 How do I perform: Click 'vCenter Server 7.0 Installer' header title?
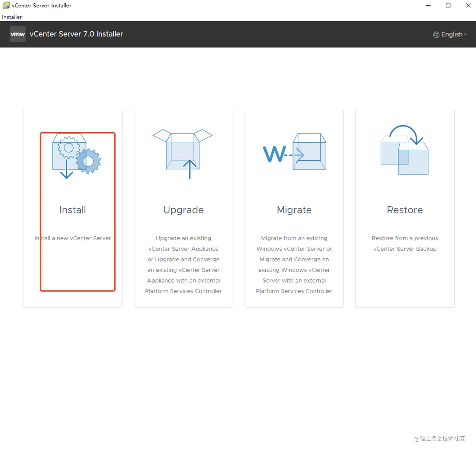(x=76, y=34)
